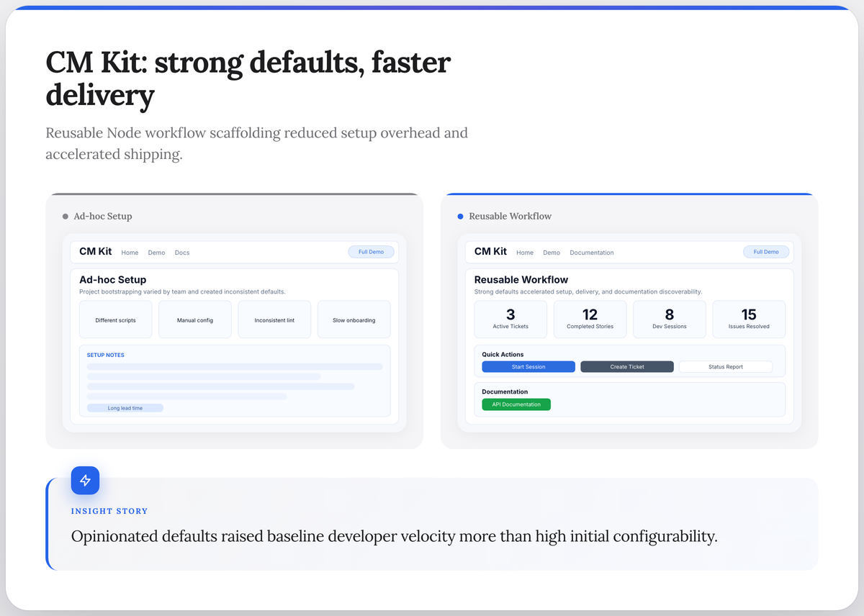864x616 pixels.
Task: Select the Demo nav item in right panel
Action: (x=552, y=253)
